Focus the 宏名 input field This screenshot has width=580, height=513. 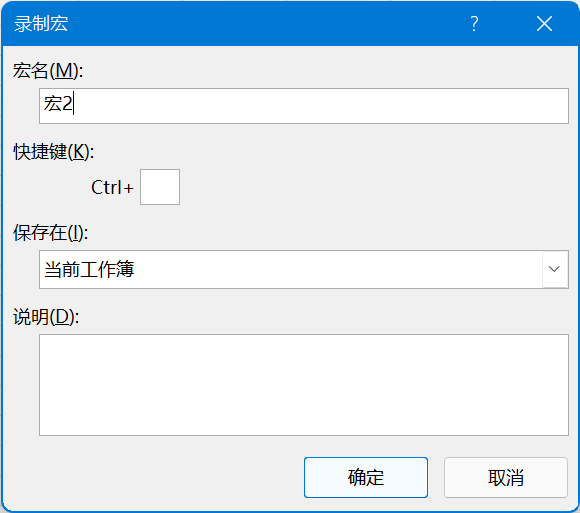[304, 106]
